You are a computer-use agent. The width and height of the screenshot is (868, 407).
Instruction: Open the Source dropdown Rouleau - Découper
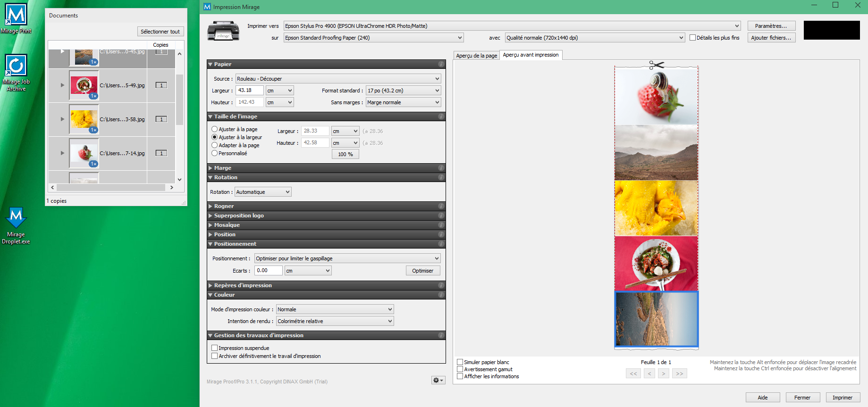click(338, 79)
